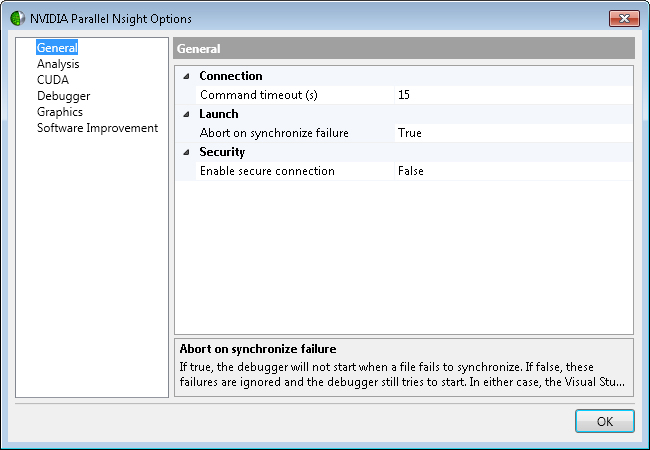
Task: Click the property description help text
Action: (x=404, y=373)
